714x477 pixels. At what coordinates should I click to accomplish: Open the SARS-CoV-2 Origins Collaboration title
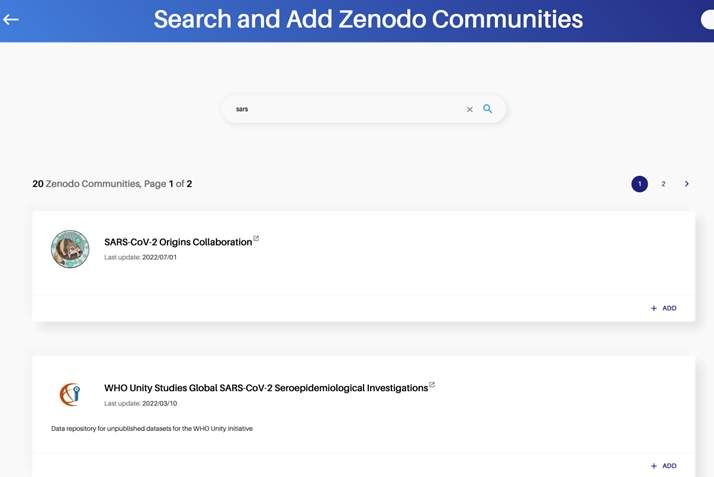(x=178, y=242)
